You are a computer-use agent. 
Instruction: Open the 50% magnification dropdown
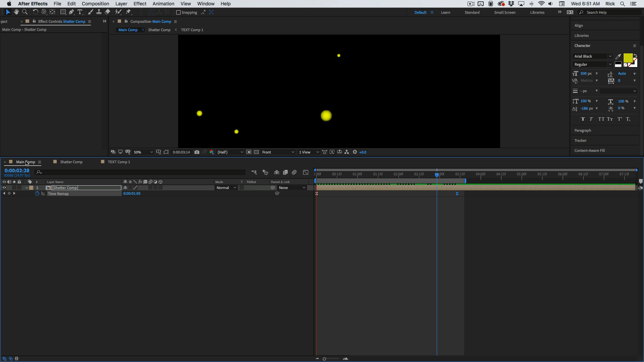point(143,152)
